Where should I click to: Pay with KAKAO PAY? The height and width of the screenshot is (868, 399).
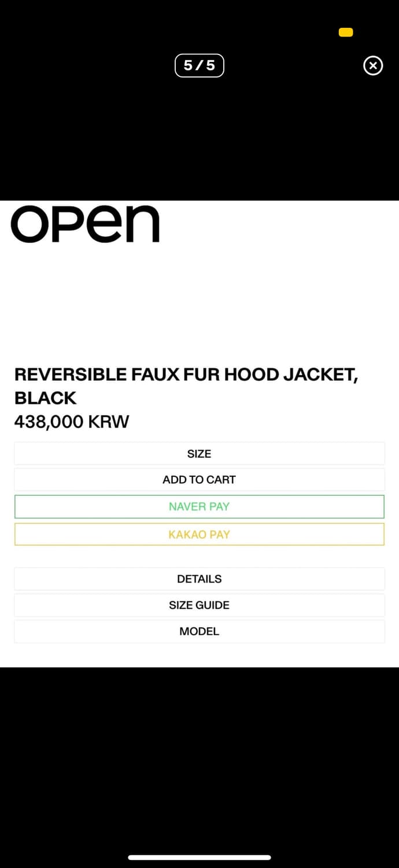coord(199,534)
